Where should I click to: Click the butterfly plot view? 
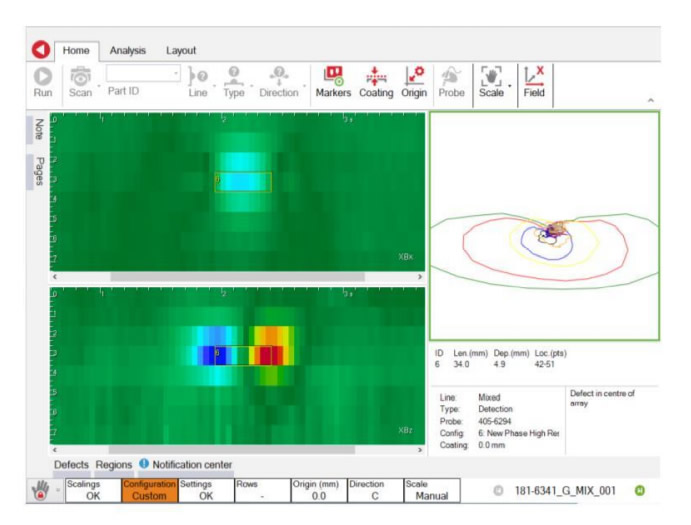(x=545, y=226)
